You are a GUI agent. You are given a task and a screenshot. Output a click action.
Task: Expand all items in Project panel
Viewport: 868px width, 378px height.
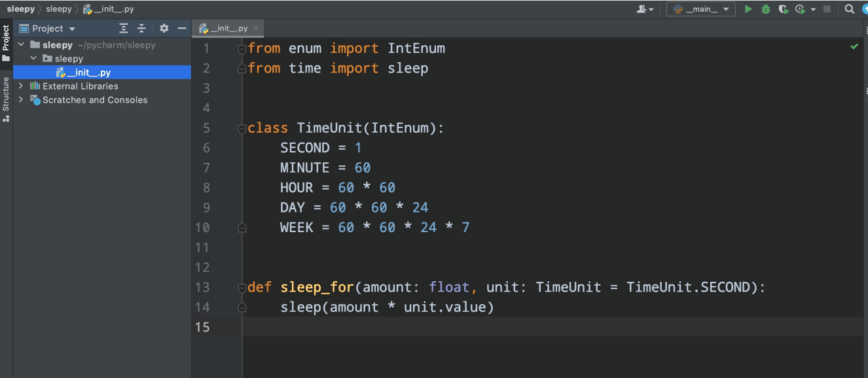click(124, 29)
